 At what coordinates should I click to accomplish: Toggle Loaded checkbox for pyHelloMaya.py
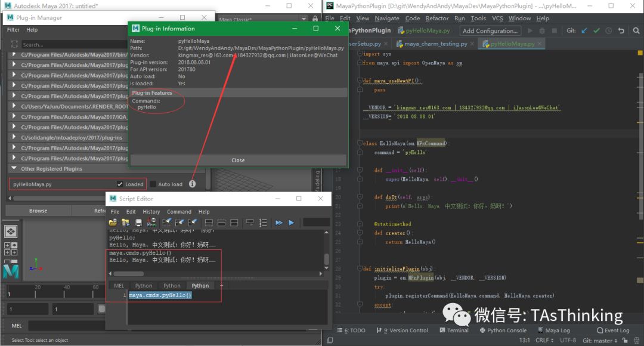(x=120, y=184)
